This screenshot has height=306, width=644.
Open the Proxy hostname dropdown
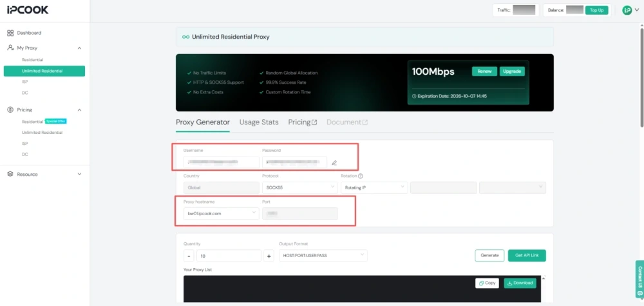(x=222, y=214)
